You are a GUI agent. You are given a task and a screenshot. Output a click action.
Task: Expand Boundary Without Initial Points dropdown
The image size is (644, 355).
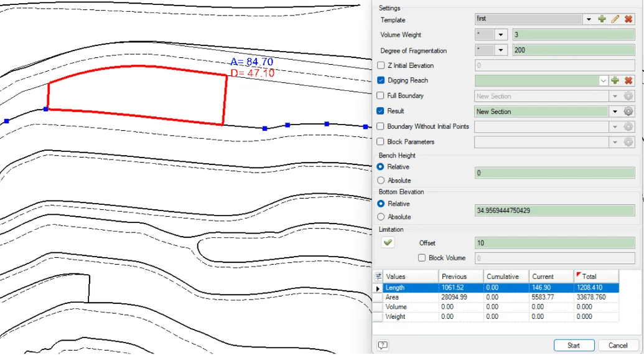pos(615,126)
